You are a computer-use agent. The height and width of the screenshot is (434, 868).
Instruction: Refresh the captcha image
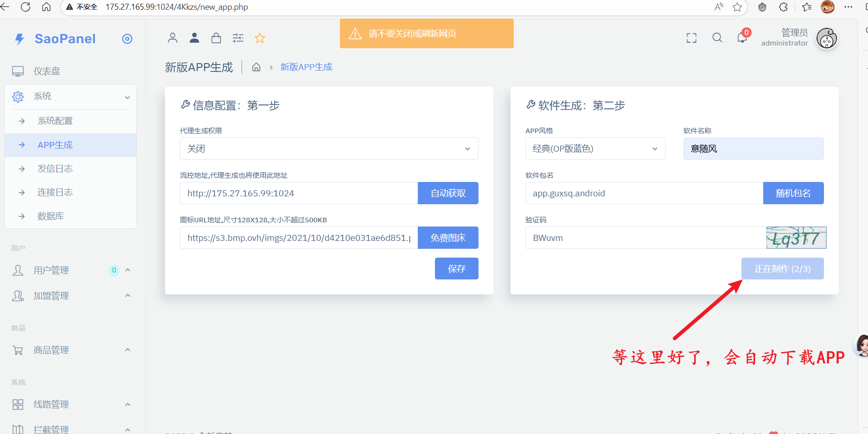point(796,238)
